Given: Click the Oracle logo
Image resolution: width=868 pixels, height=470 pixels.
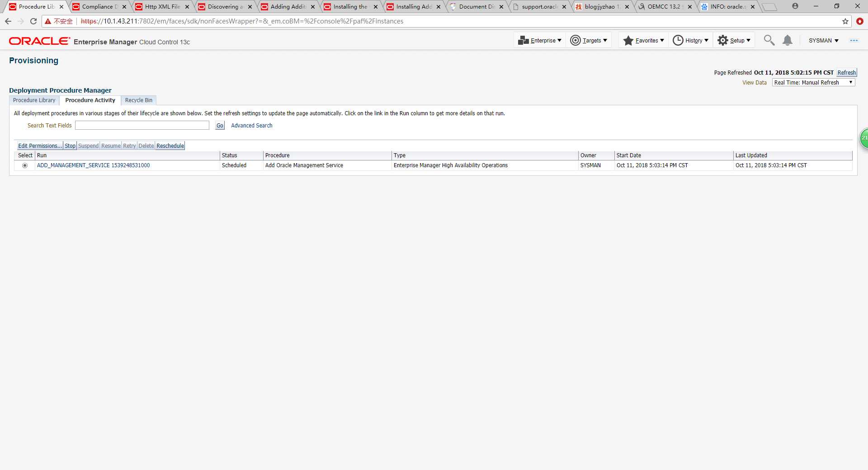Looking at the screenshot, I should click(x=39, y=41).
